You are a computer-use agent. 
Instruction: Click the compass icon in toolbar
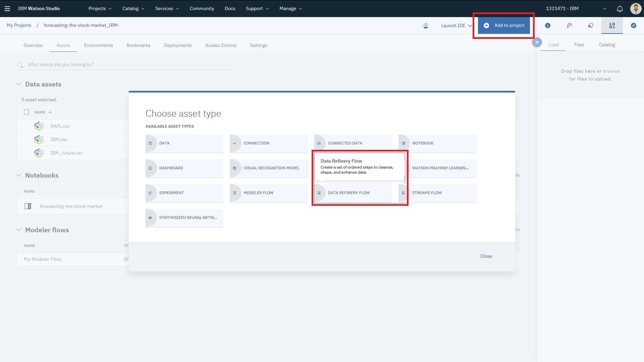coord(634,25)
